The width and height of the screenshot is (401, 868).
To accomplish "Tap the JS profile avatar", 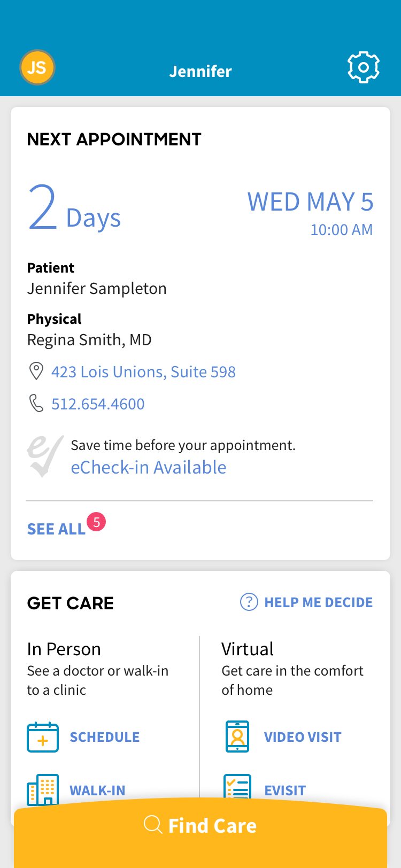I will 37,68.
